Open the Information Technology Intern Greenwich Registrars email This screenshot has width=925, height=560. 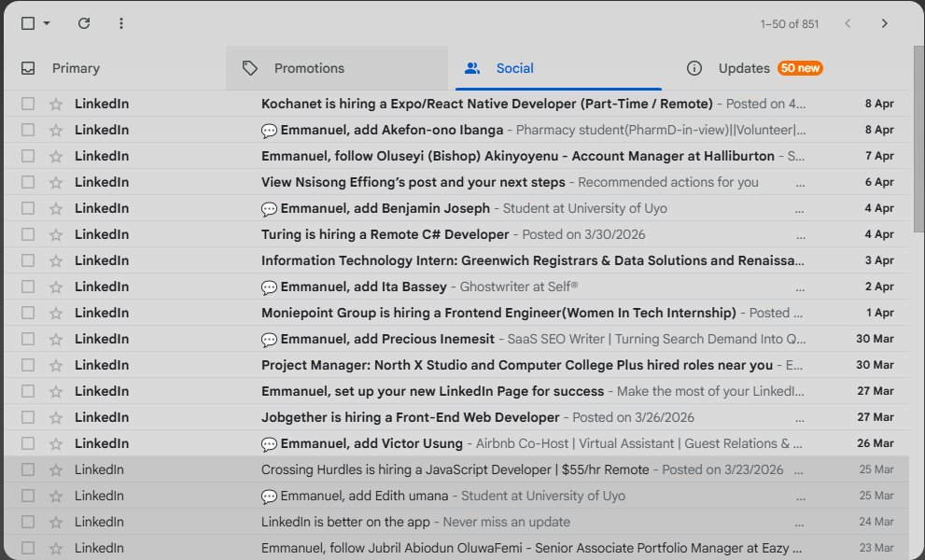point(456,260)
